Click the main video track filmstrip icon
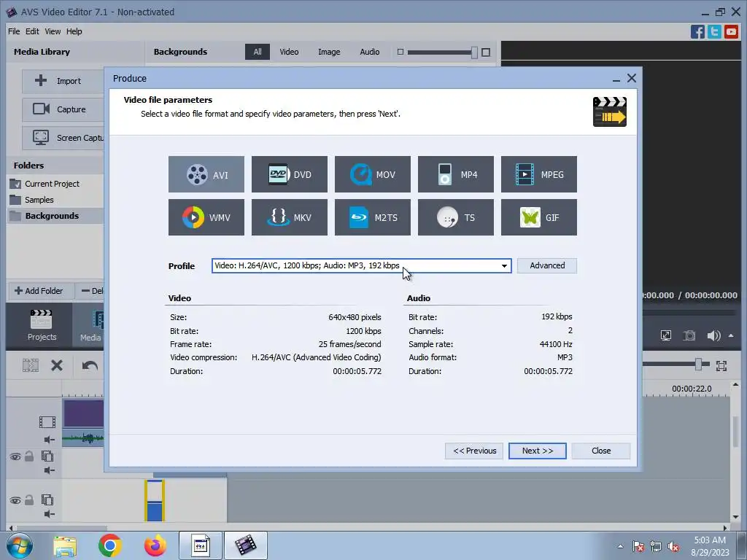 47,422
